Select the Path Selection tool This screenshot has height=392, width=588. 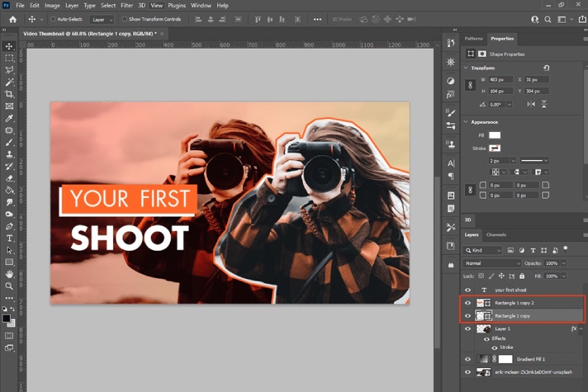[9, 250]
